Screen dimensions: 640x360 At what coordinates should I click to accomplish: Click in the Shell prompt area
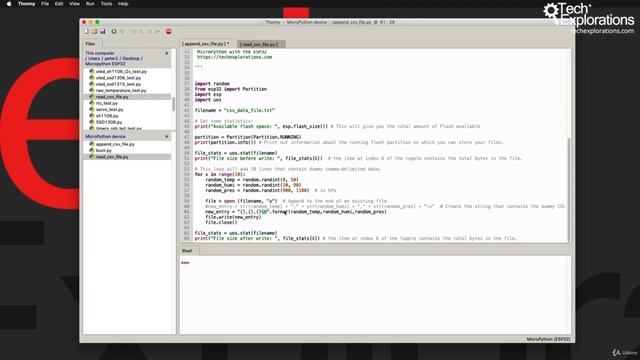(x=375, y=295)
